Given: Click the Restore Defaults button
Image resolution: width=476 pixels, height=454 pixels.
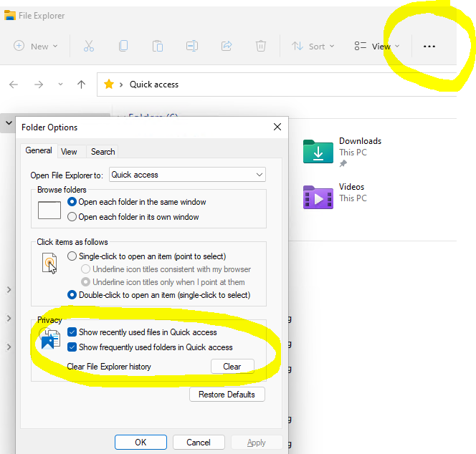Looking at the screenshot, I should 227,395.
